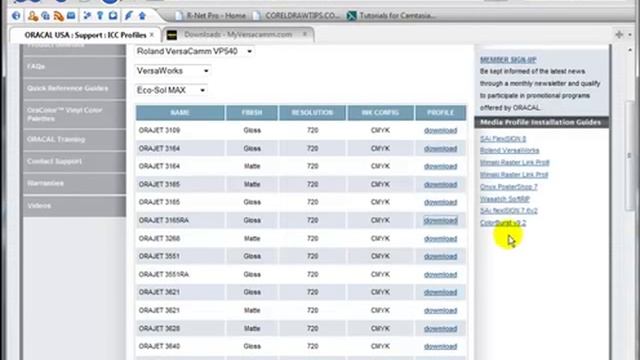The width and height of the screenshot is (640, 360).
Task: Open the Wasatch SoftRIP guide link
Action: pyautogui.click(x=505, y=199)
